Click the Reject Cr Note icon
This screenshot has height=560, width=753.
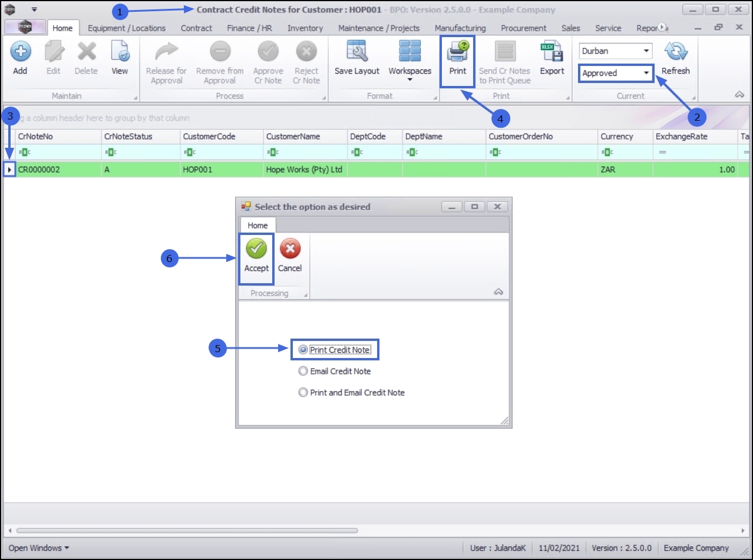[306, 52]
